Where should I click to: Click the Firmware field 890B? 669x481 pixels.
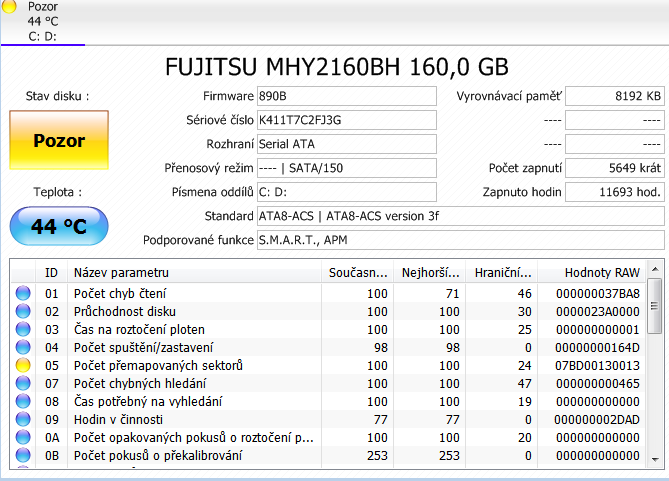coord(346,96)
